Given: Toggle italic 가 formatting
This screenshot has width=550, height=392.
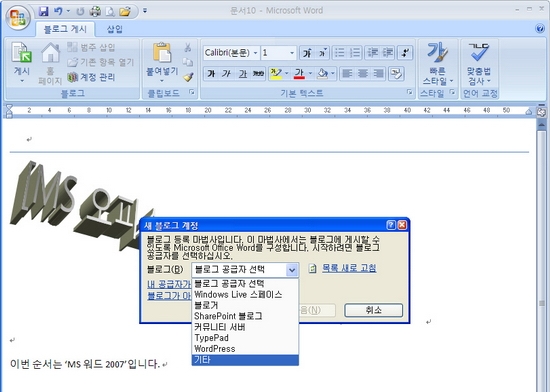Looking at the screenshot, I should pyautogui.click(x=227, y=74).
